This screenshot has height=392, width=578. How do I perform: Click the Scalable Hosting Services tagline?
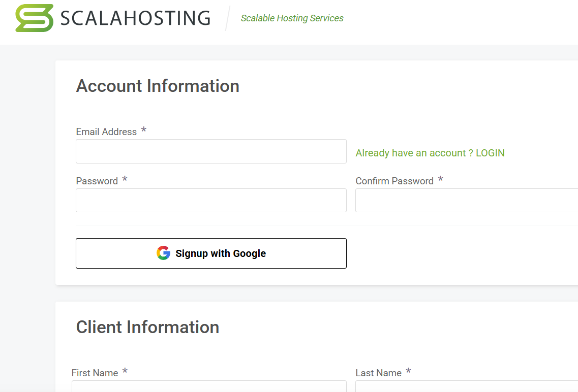[x=292, y=18]
